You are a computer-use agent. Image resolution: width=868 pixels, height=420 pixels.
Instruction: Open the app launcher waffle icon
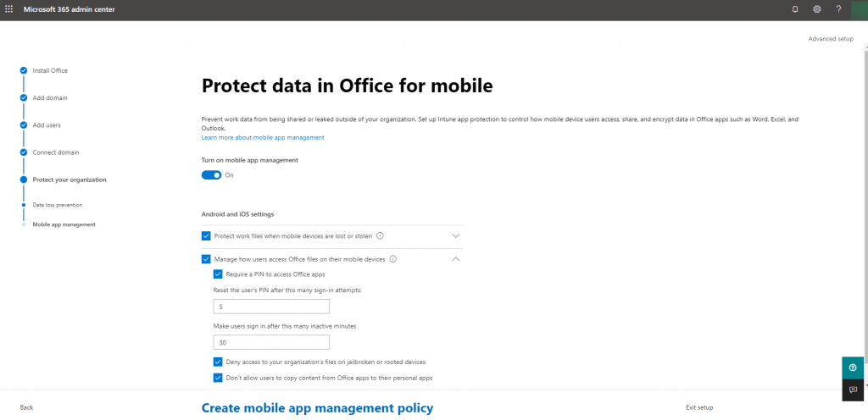pyautogui.click(x=8, y=9)
